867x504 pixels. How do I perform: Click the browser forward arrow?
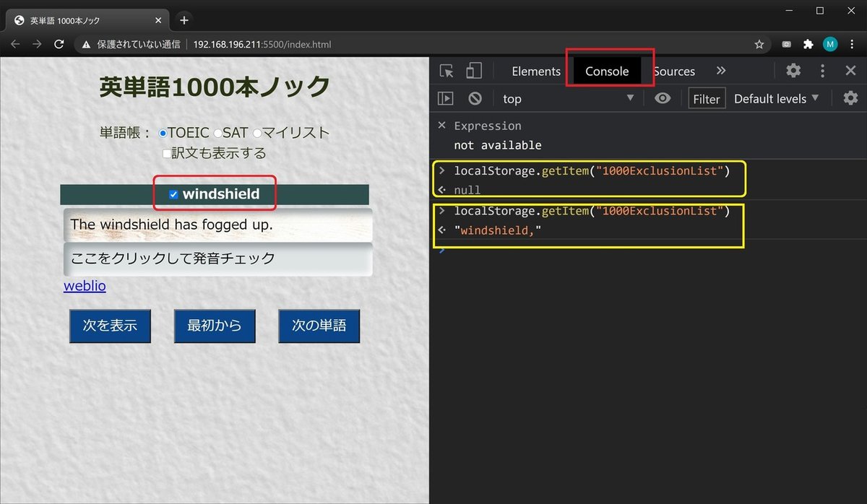(37, 44)
